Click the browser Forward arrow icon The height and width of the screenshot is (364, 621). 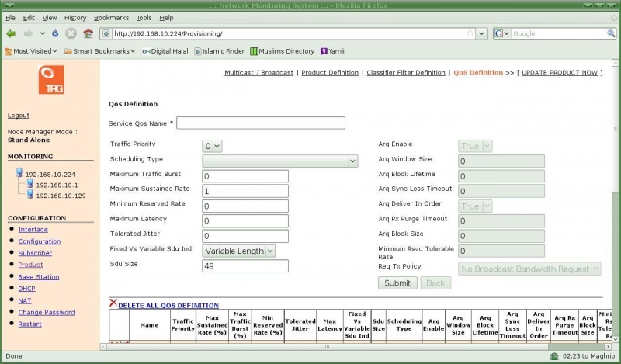(28, 33)
